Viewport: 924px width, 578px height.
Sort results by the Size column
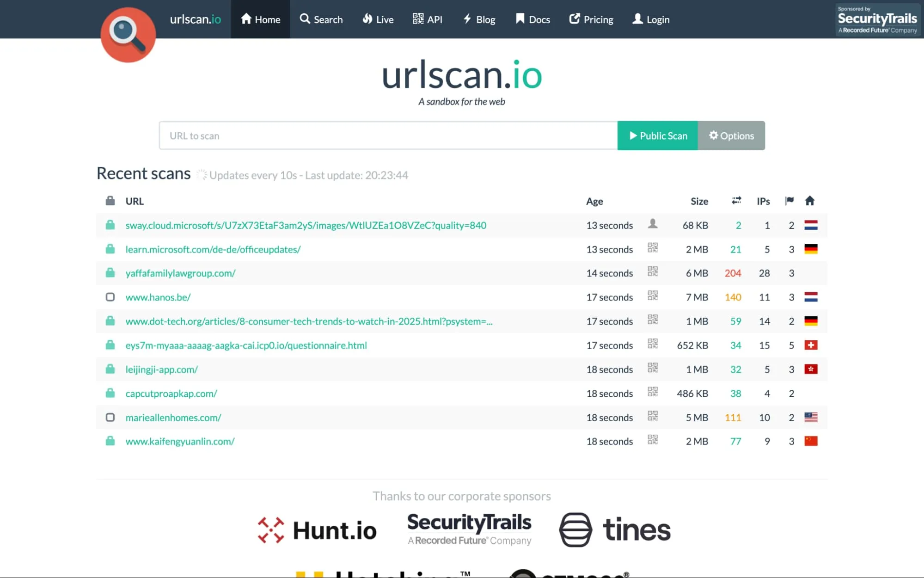[699, 201]
